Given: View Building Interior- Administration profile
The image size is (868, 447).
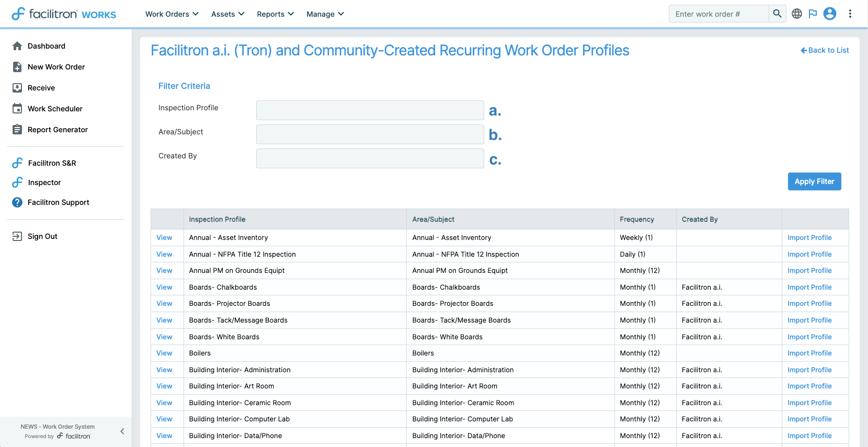Looking at the screenshot, I should tap(164, 370).
